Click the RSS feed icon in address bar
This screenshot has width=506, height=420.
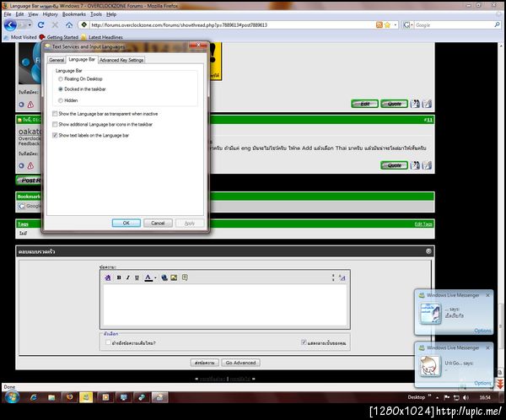click(x=379, y=24)
